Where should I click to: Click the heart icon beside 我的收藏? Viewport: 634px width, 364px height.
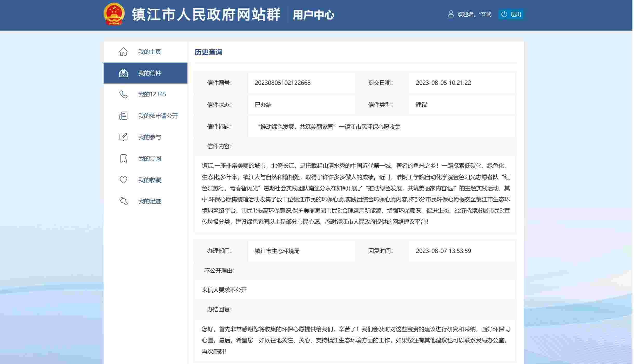124,180
